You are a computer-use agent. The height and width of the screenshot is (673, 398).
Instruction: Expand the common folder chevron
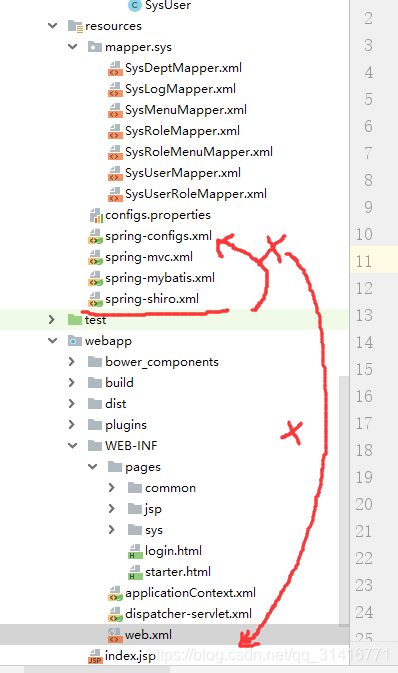(112, 488)
